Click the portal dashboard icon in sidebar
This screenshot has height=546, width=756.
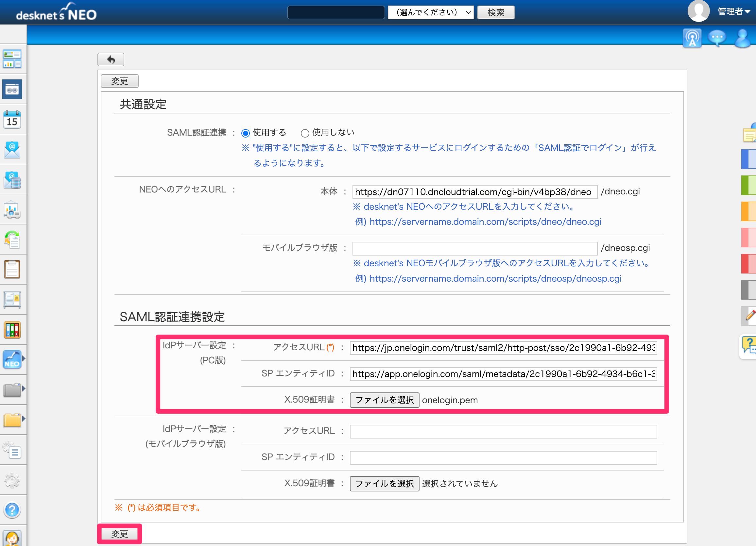click(x=12, y=59)
